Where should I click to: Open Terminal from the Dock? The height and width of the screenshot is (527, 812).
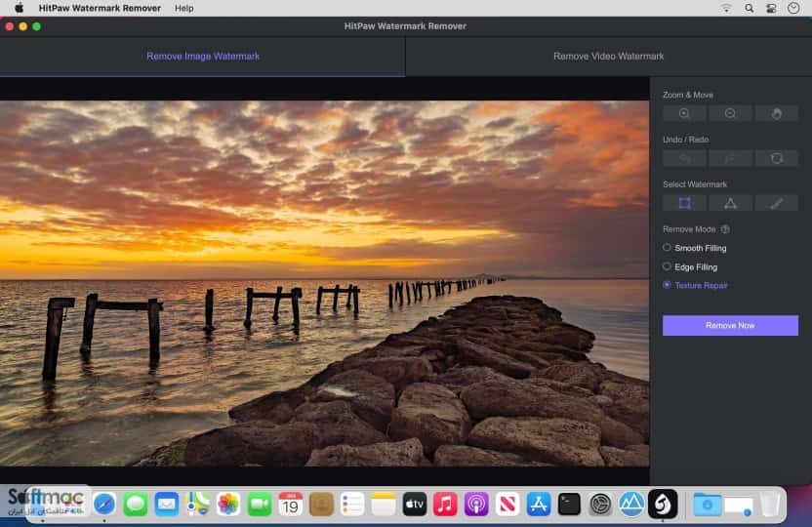[x=569, y=504]
